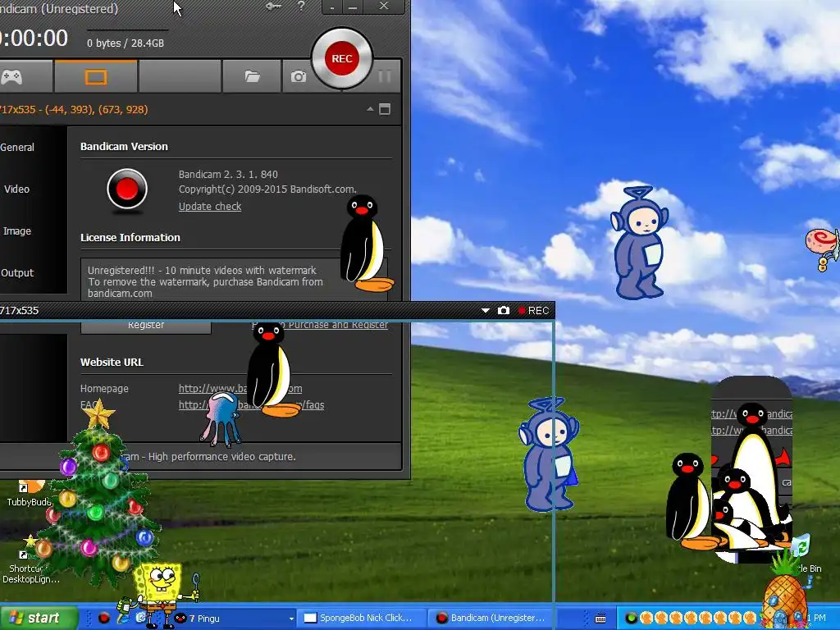Open the Homepage URL link
This screenshot has height=630, width=840.
click(212, 388)
